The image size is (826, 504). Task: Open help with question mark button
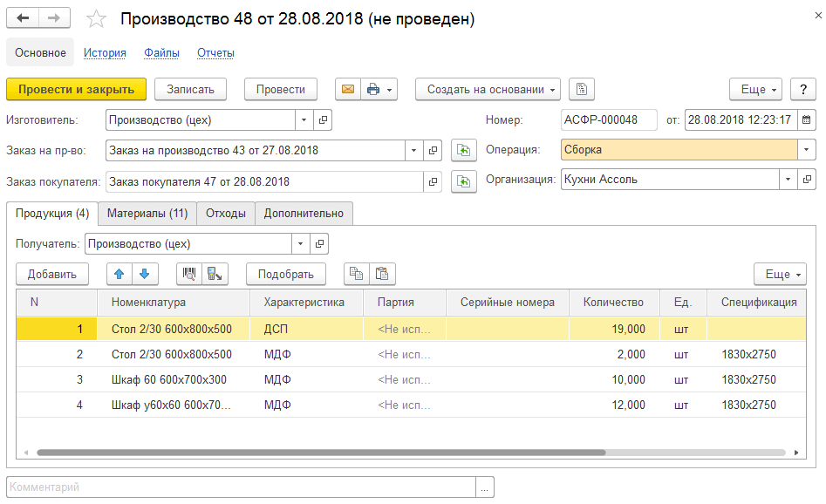click(x=802, y=90)
